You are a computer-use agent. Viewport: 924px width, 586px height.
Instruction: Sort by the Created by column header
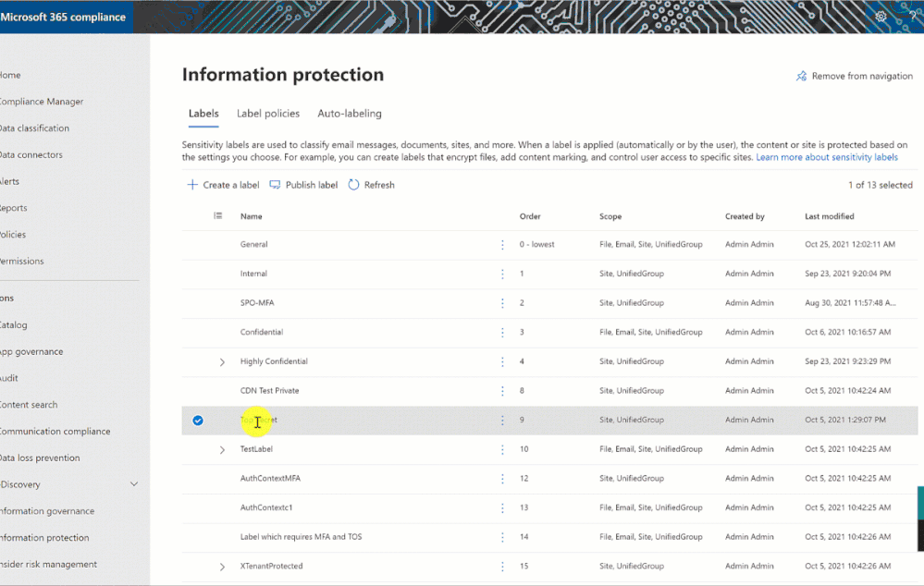pyautogui.click(x=745, y=216)
